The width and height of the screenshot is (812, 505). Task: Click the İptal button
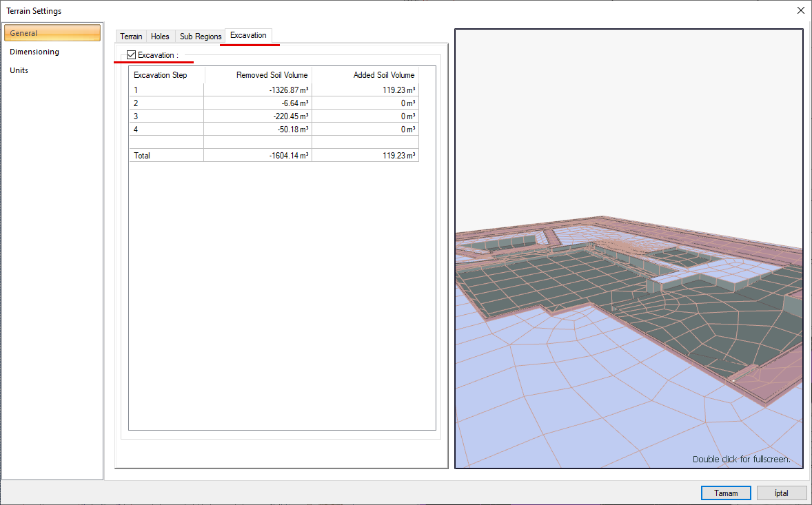click(781, 493)
